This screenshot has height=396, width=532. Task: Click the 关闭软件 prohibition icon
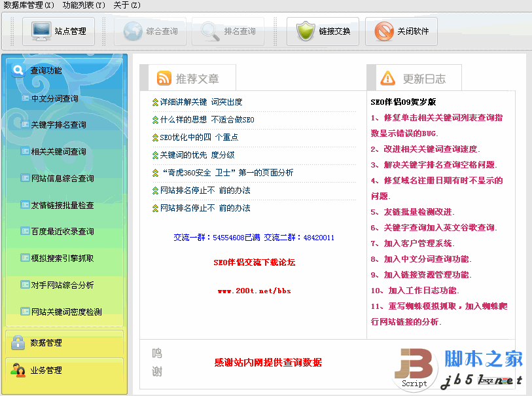[x=384, y=31]
